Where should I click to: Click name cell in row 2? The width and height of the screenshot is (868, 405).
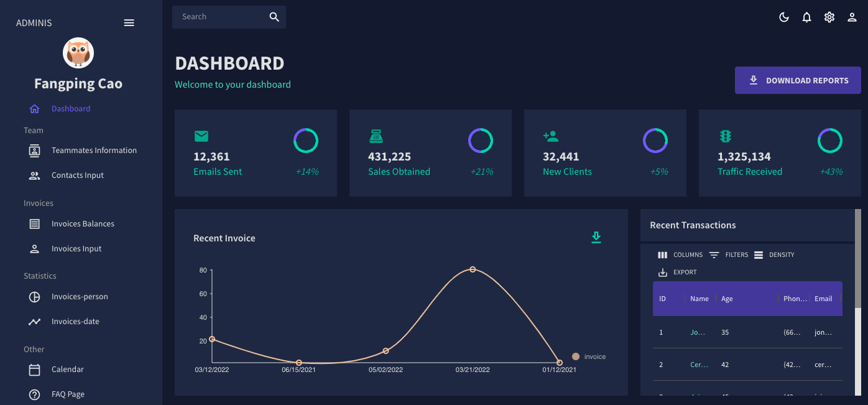(699, 365)
